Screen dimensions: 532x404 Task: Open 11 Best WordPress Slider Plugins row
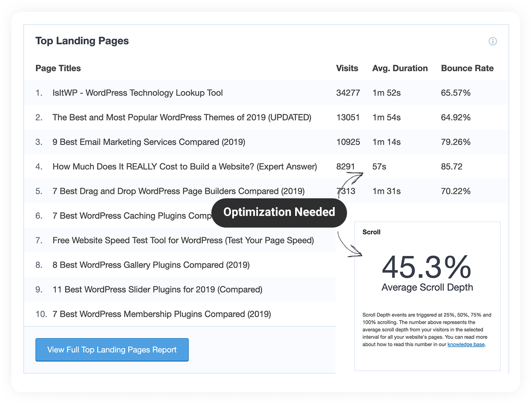(x=157, y=289)
